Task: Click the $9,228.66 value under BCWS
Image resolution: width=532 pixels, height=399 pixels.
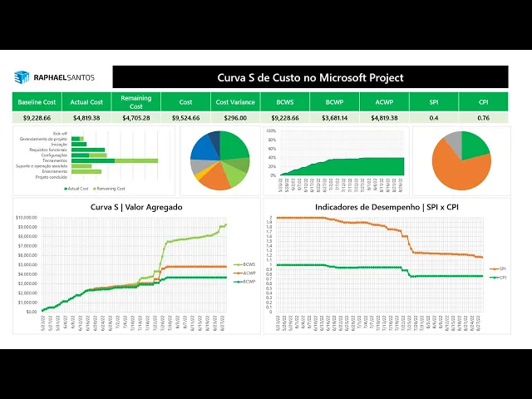Action: 285,118
